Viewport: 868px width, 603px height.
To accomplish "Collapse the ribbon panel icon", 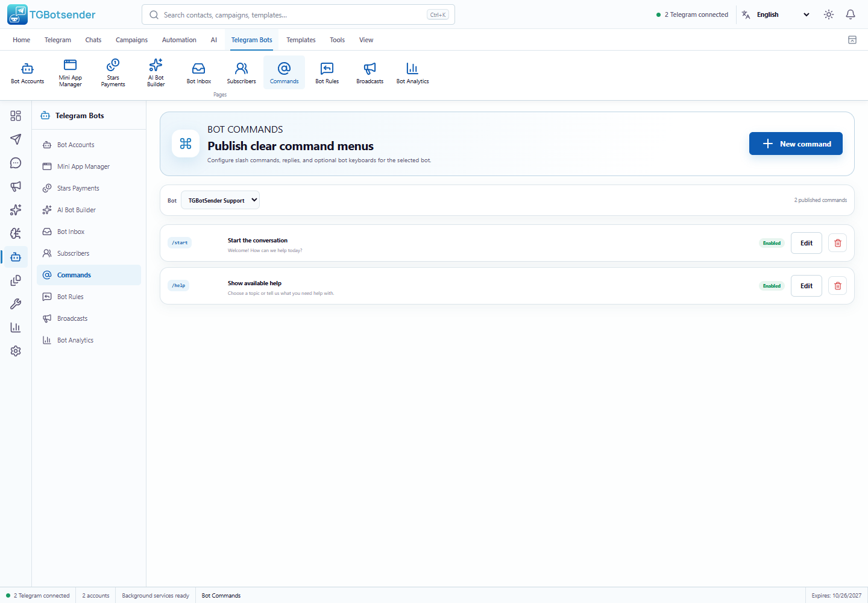I will click(852, 40).
